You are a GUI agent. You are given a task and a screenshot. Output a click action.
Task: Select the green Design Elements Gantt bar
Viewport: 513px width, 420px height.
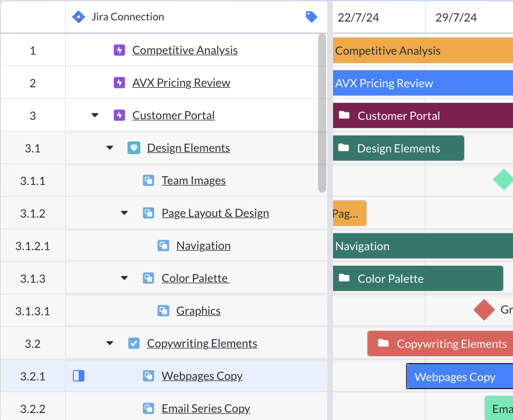click(398, 148)
